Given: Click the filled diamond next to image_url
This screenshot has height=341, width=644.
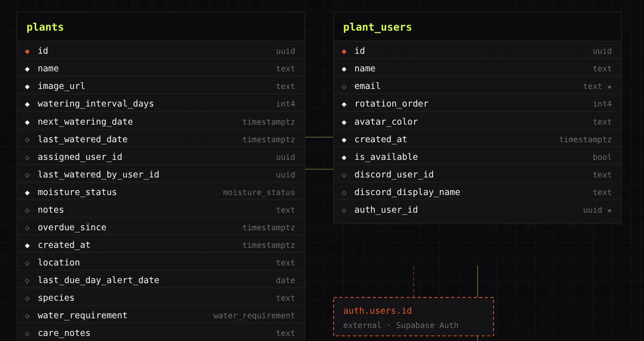Looking at the screenshot, I should point(27,86).
